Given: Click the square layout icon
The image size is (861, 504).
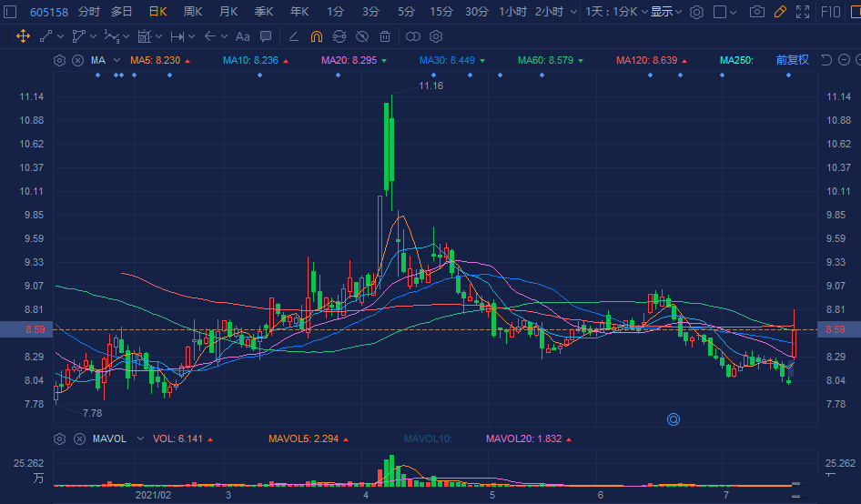Looking at the screenshot, I should 720,12.
